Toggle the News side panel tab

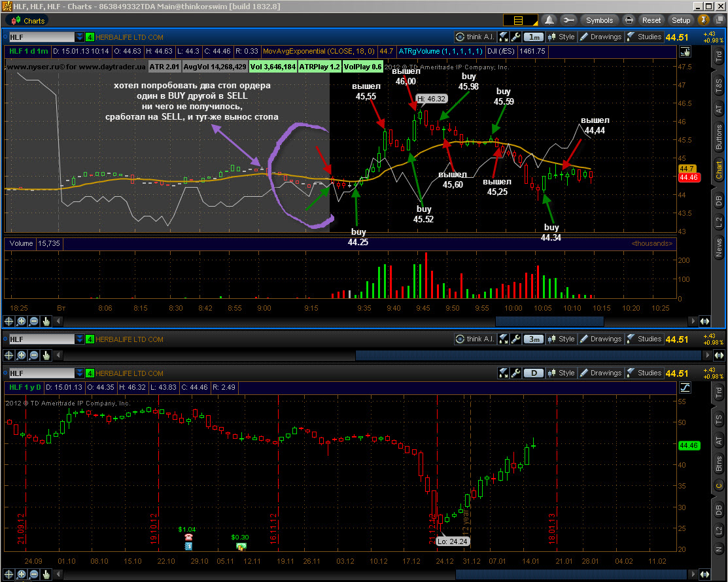[x=719, y=247]
